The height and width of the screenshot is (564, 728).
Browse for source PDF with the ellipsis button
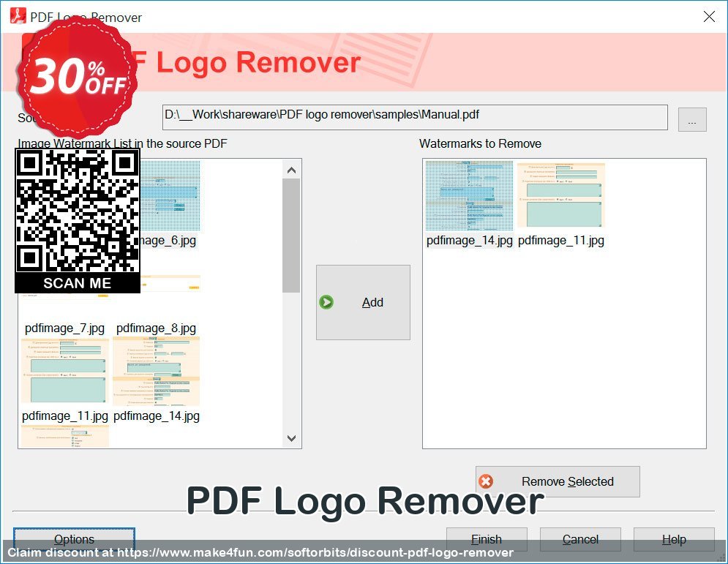click(692, 119)
